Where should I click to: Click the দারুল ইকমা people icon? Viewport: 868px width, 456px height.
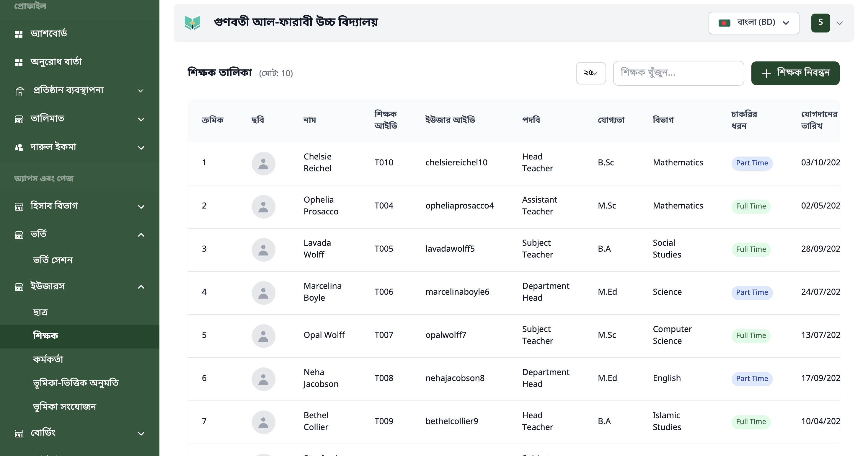pos(19,148)
